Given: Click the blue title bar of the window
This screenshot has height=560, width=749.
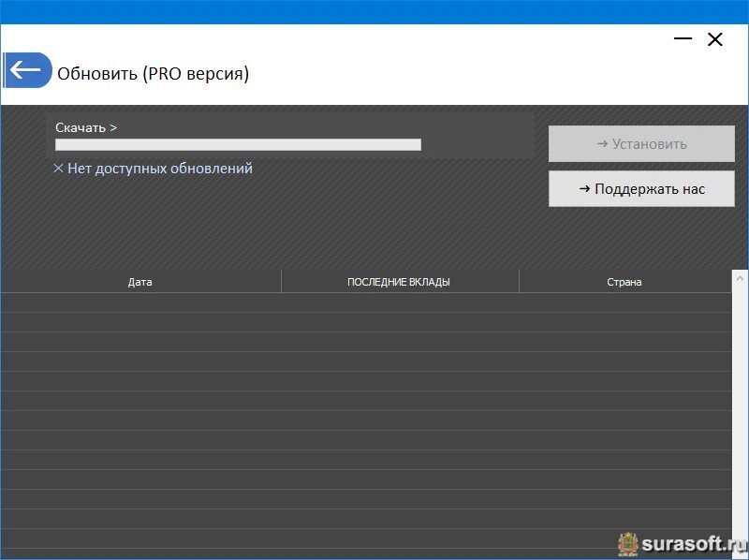Looking at the screenshot, I should coord(374,11).
